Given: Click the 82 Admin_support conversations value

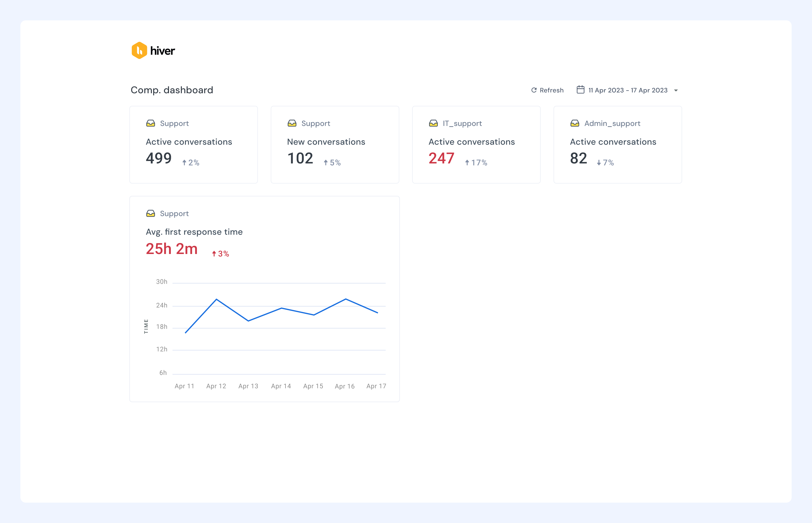Looking at the screenshot, I should click(x=578, y=158).
